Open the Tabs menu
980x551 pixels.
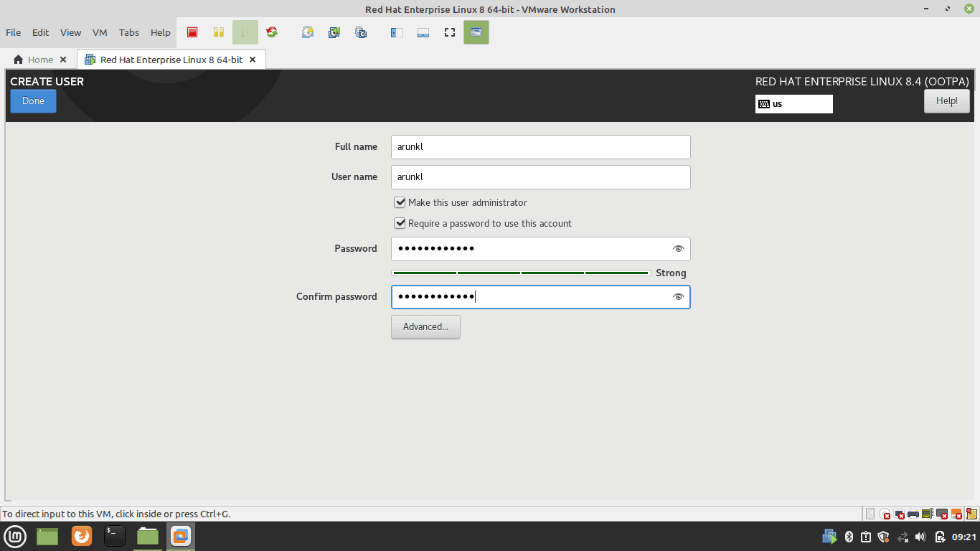coord(129,32)
